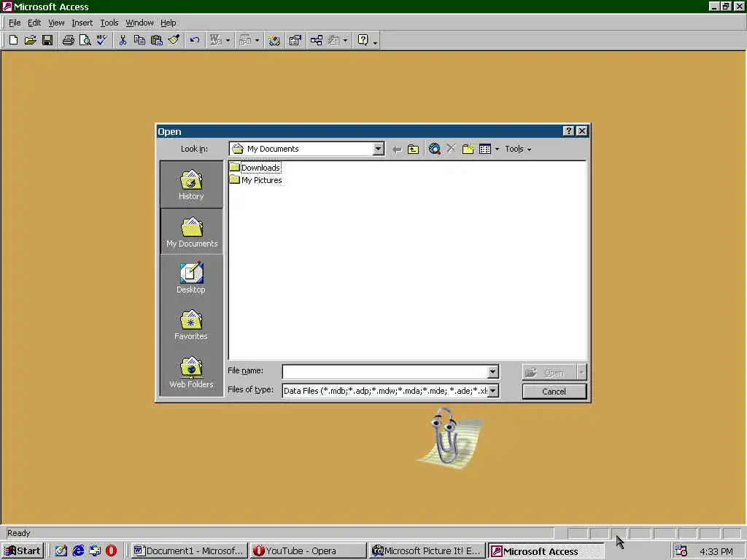Select Favorites in the places bar
This screenshot has height=560, width=747.
pos(191,324)
